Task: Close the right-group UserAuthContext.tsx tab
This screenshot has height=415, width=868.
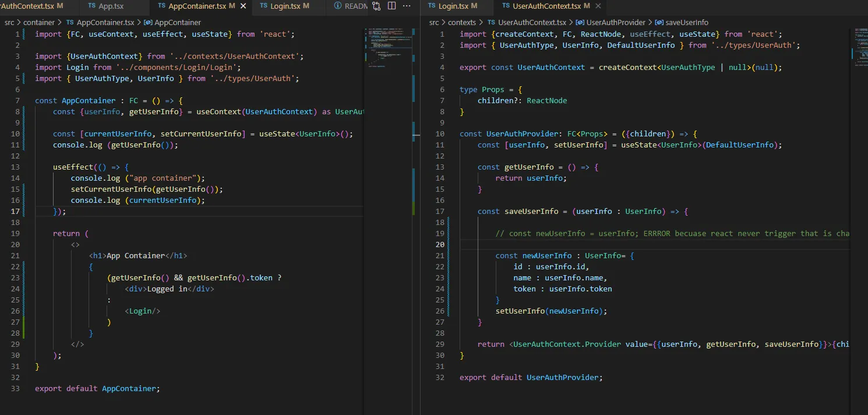Action: [598, 6]
